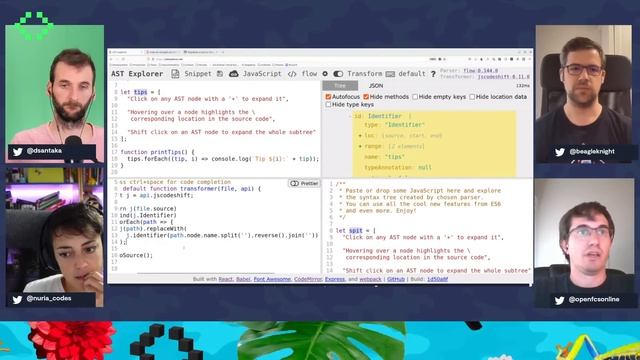Open parser settings gear icon
This screenshot has width=640, height=360.
coord(325,74)
